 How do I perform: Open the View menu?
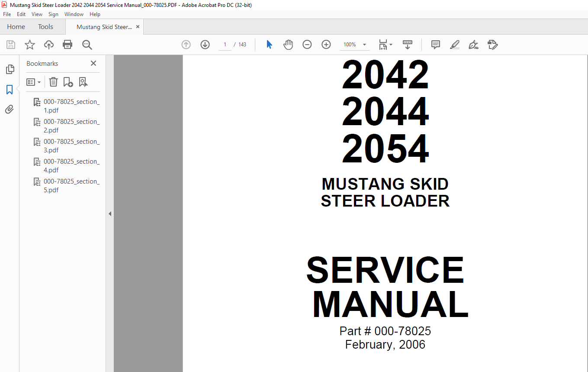[37, 14]
